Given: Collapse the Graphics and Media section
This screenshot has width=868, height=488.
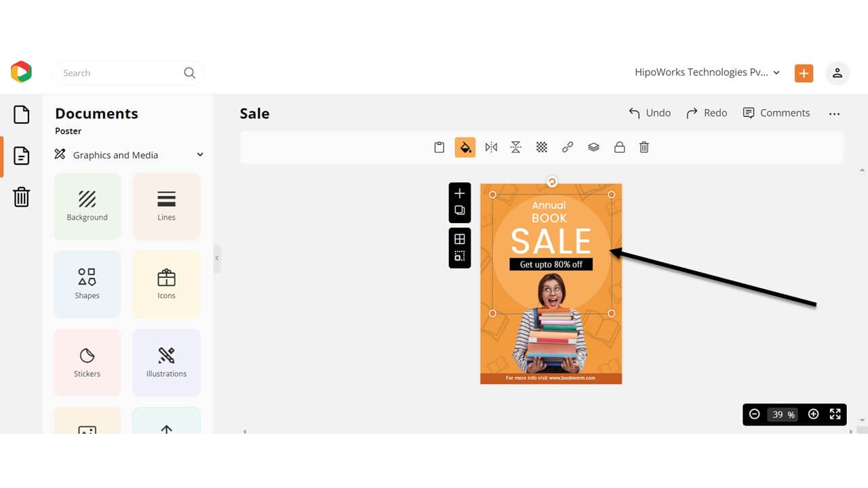Looking at the screenshot, I should coord(199,155).
